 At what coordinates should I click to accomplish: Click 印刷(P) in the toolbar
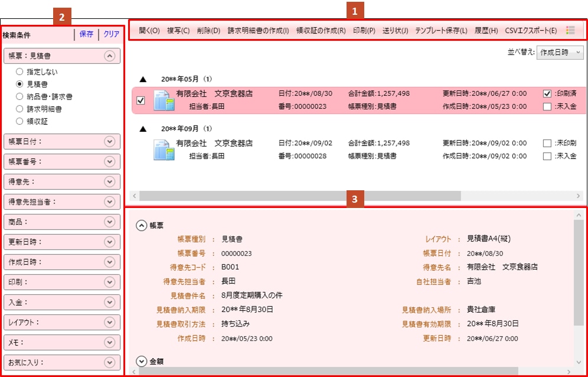[x=364, y=30]
